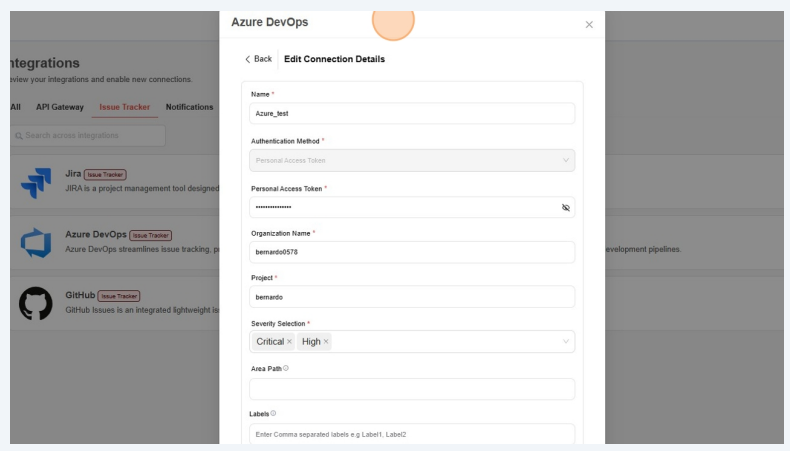Screen dimensions: 790x451
Task: Click the Jira logo icon
Action: click(x=36, y=183)
